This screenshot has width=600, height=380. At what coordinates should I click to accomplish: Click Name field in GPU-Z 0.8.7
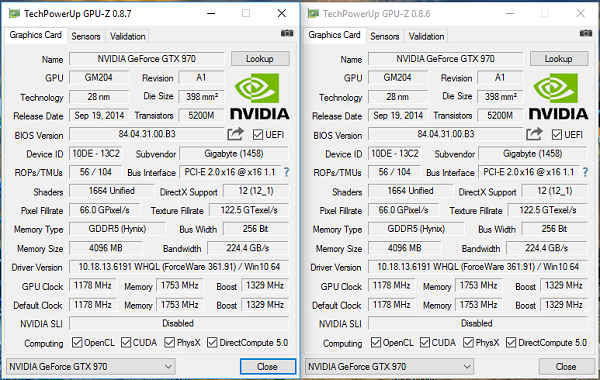(147, 59)
